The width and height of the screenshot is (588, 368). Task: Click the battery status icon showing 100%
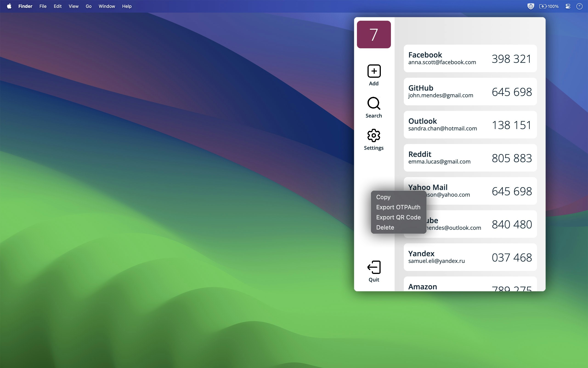(549, 6)
